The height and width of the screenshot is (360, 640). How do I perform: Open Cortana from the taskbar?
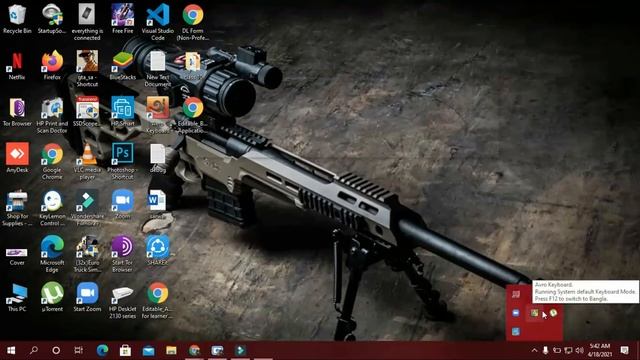(x=56, y=350)
